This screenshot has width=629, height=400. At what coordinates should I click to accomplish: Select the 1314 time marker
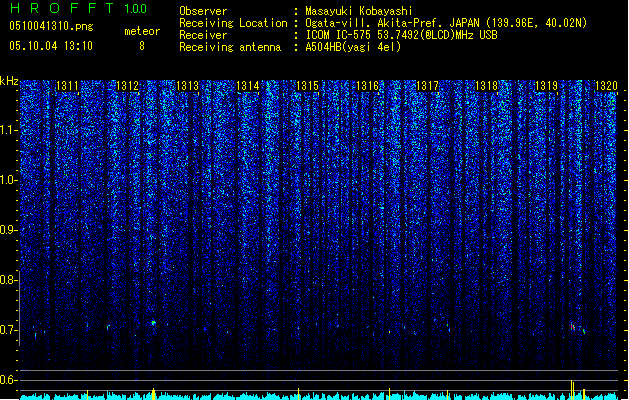click(x=248, y=86)
